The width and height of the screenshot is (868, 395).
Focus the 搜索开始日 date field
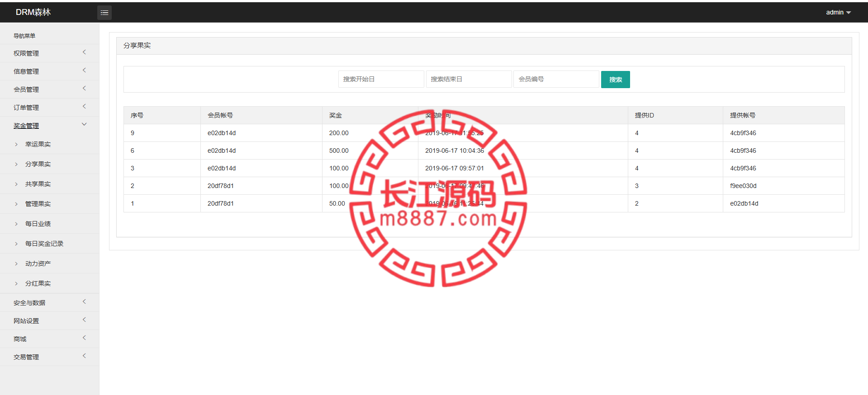381,79
